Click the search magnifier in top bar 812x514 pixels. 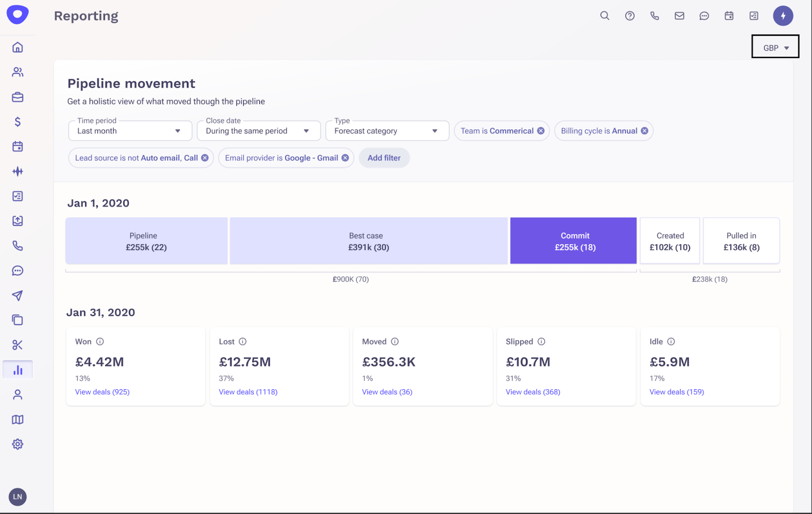point(604,16)
